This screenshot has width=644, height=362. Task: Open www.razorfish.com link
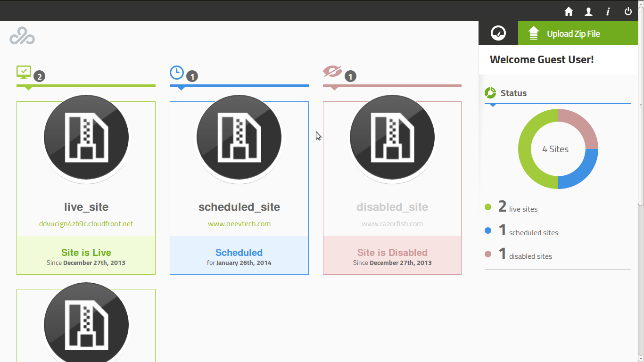coord(392,224)
